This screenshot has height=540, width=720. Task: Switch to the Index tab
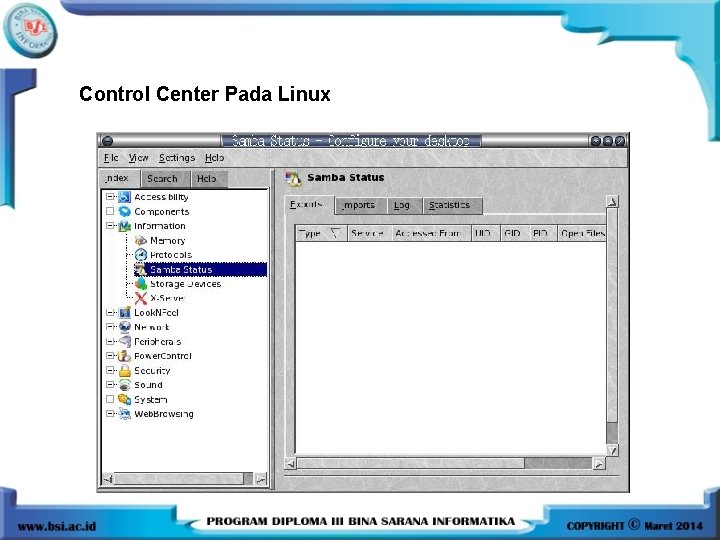[x=117, y=178]
